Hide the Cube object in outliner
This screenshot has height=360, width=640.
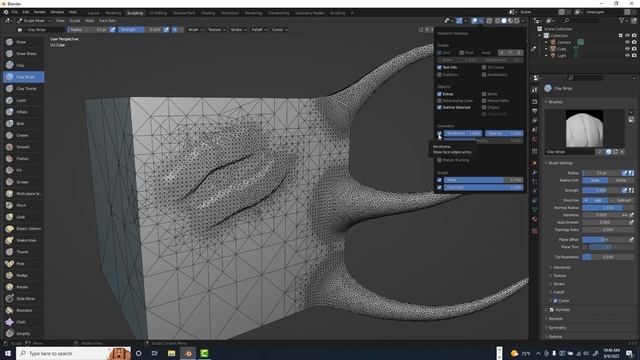[x=627, y=49]
